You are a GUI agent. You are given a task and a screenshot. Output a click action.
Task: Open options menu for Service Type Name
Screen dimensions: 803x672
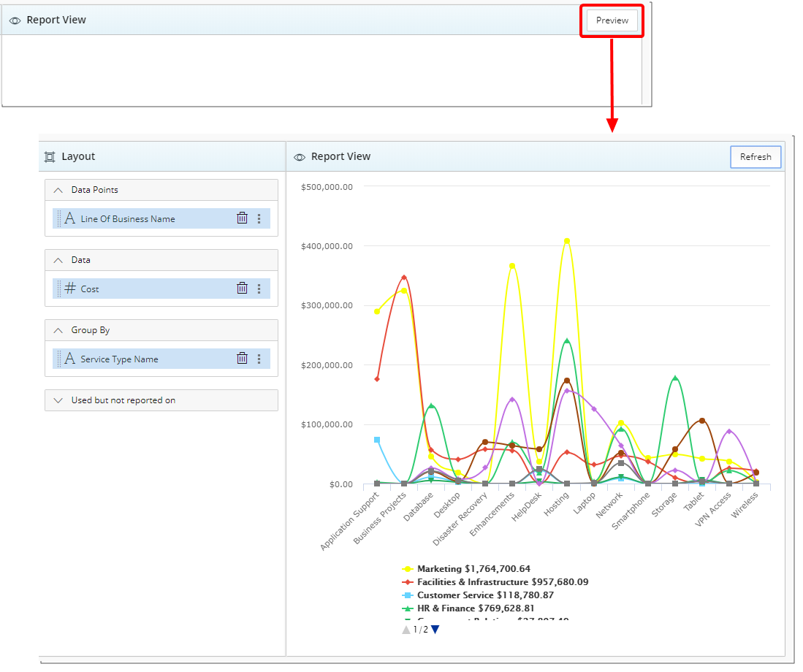[x=259, y=359]
